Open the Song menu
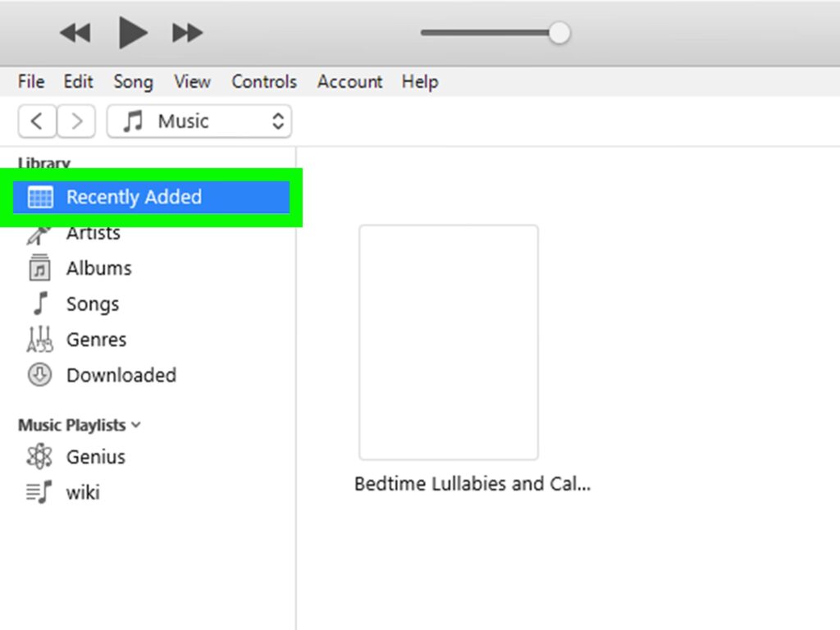 pyautogui.click(x=133, y=82)
